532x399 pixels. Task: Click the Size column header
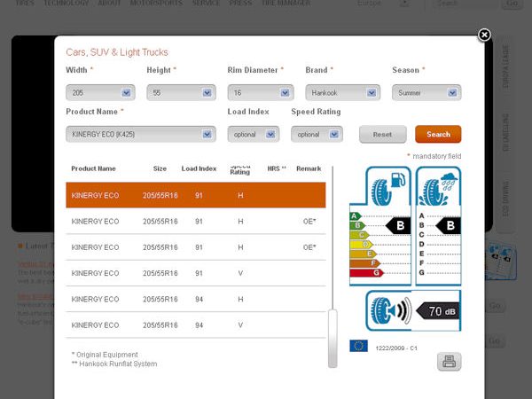coord(160,168)
